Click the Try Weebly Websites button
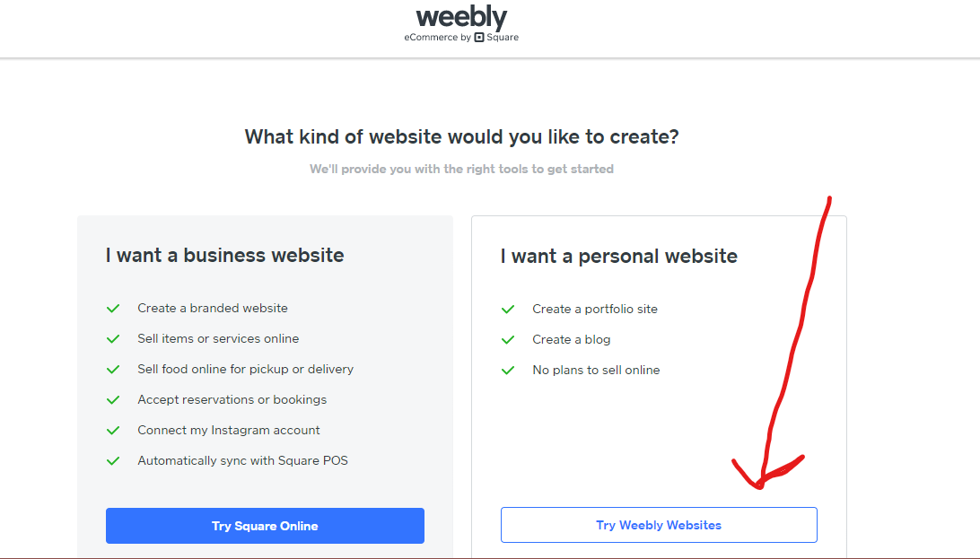 coord(659,525)
